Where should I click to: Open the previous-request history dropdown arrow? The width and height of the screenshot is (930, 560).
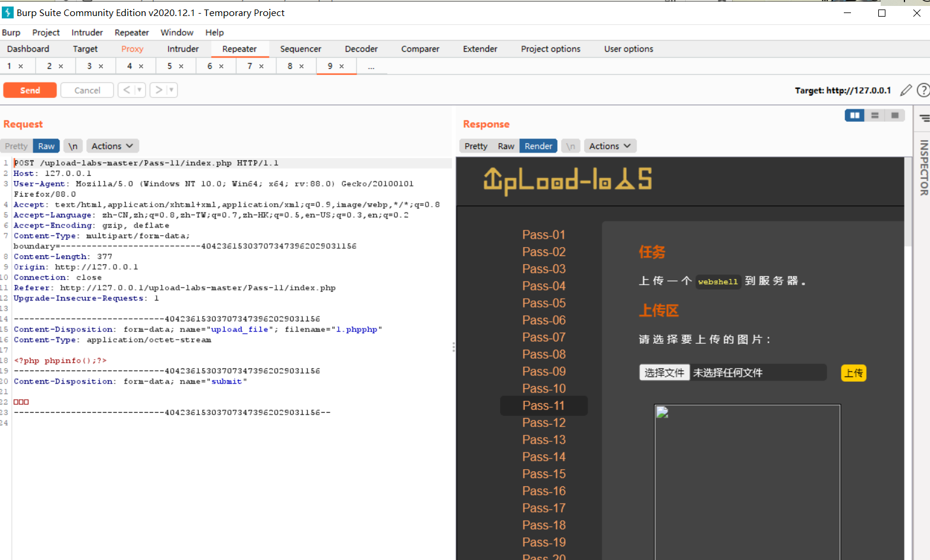[140, 90]
